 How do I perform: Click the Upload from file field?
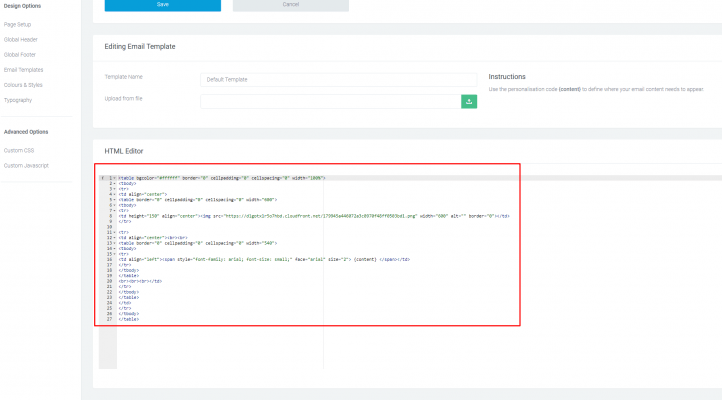(331, 101)
